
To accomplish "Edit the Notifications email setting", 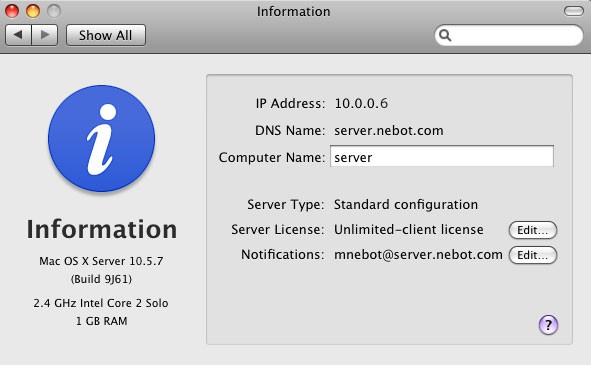I will point(533,255).
